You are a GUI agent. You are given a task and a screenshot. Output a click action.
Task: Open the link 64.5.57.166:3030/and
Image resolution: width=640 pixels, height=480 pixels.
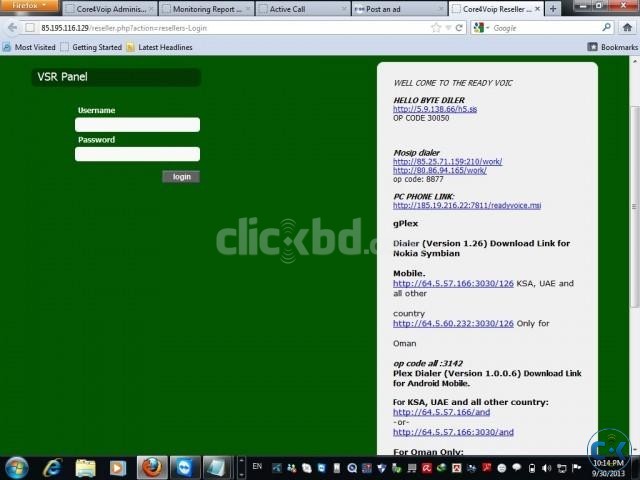click(x=453, y=432)
